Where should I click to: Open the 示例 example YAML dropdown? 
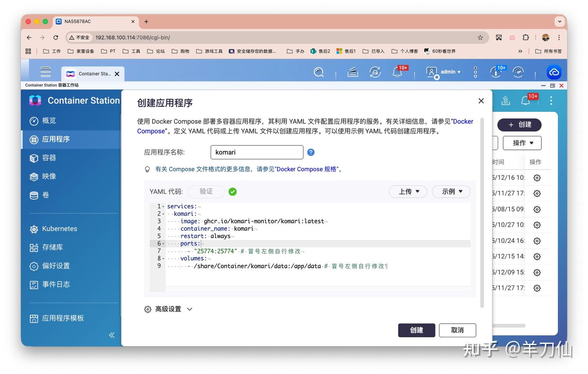(x=451, y=191)
